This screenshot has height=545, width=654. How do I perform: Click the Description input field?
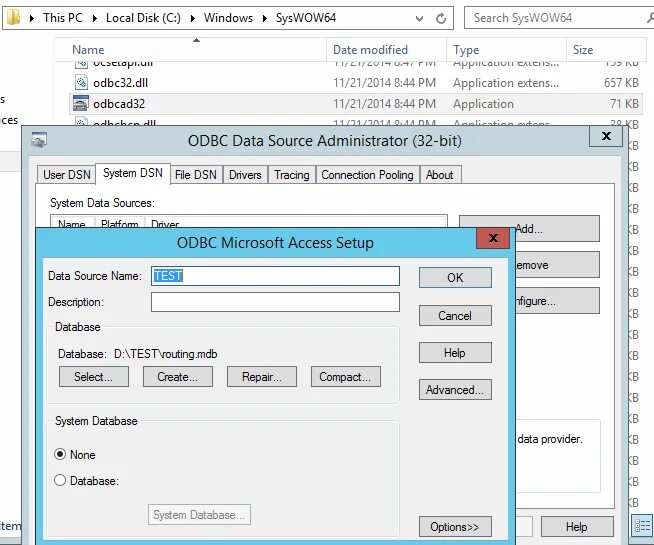tap(275, 302)
